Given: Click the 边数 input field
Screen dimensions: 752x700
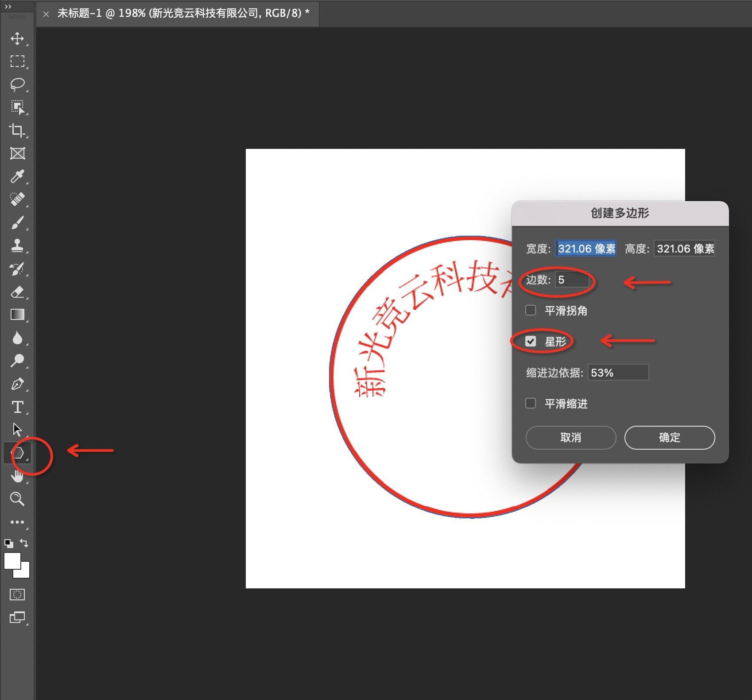Looking at the screenshot, I should (572, 280).
